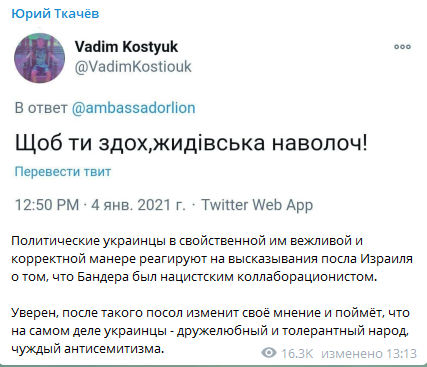This screenshot has width=427, height=367.
Task: Click the 16.3K view count
Action: coord(297,353)
